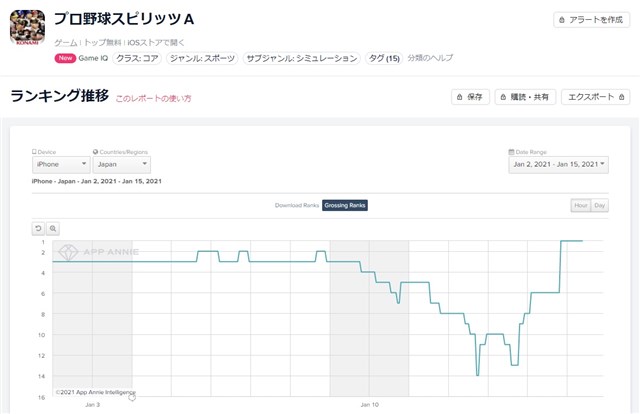
Task: Click the calendar icon beside Date Range
Action: (x=512, y=151)
